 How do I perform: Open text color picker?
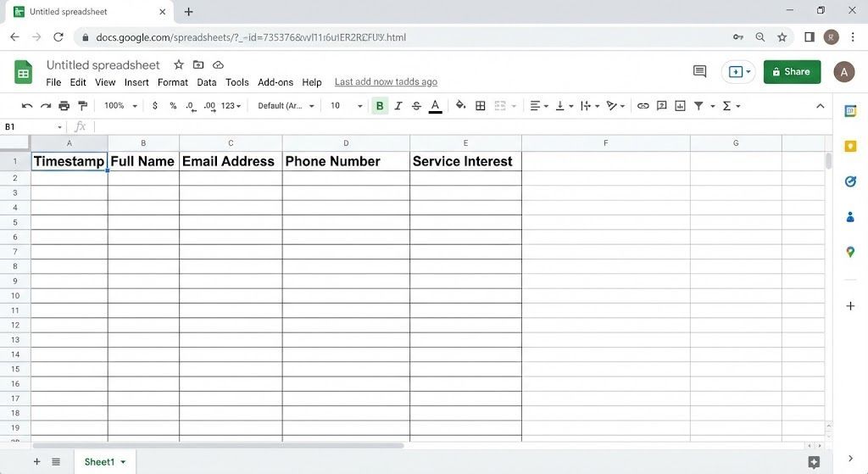(x=435, y=106)
